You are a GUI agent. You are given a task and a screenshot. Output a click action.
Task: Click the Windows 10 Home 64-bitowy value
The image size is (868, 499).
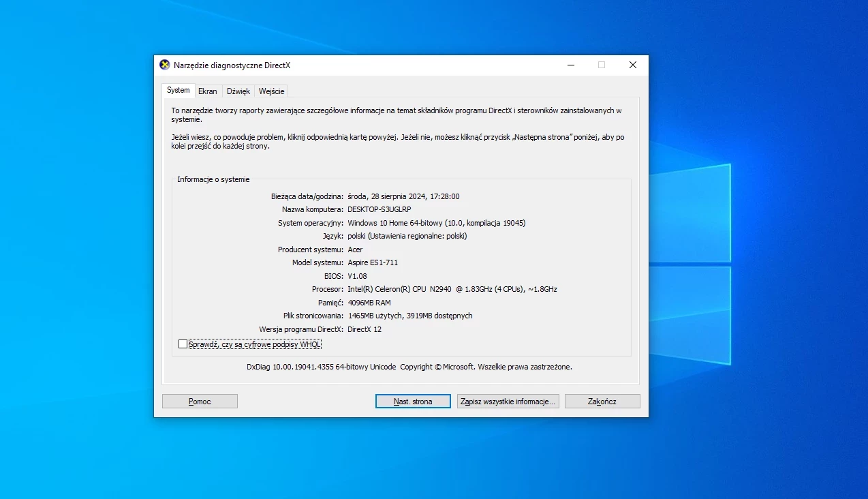pos(437,223)
